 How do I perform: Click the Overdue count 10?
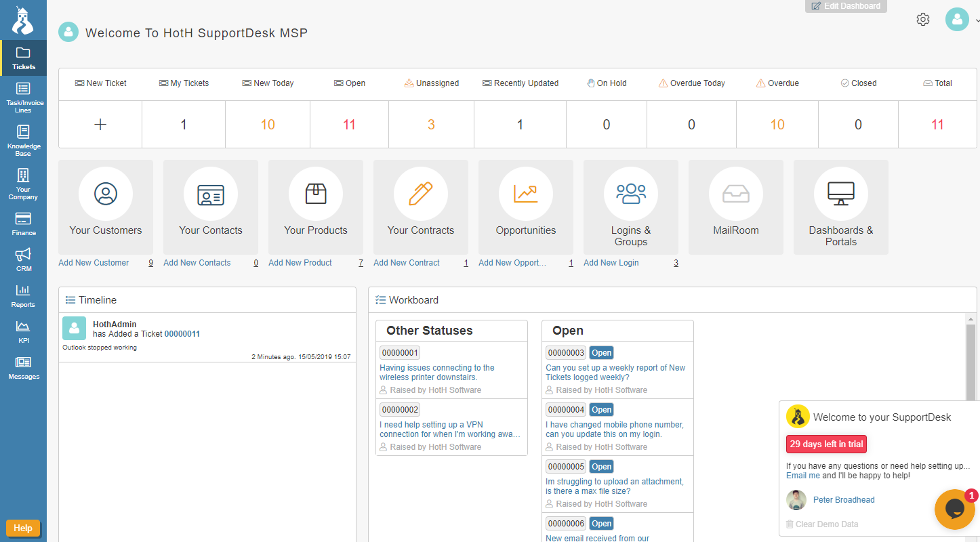pos(777,125)
